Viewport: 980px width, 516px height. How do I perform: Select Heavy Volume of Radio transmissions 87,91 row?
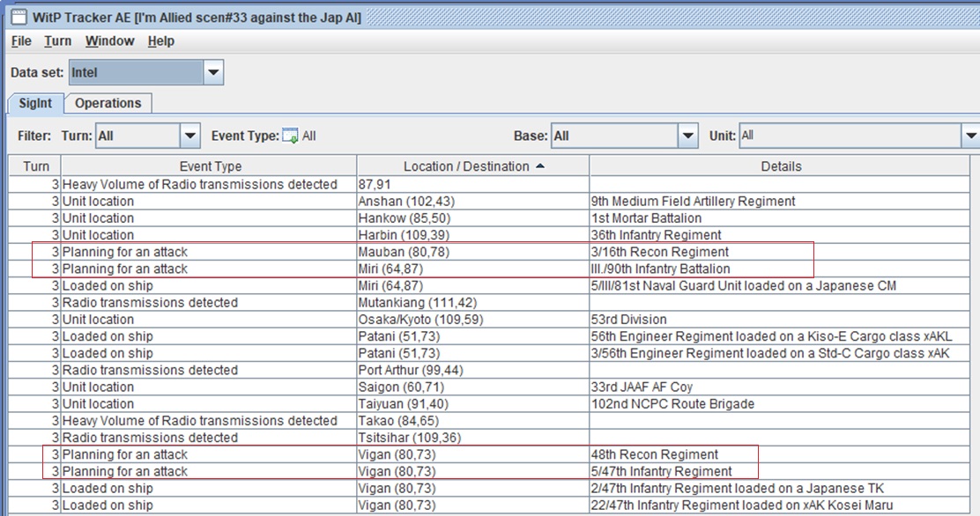(489, 184)
